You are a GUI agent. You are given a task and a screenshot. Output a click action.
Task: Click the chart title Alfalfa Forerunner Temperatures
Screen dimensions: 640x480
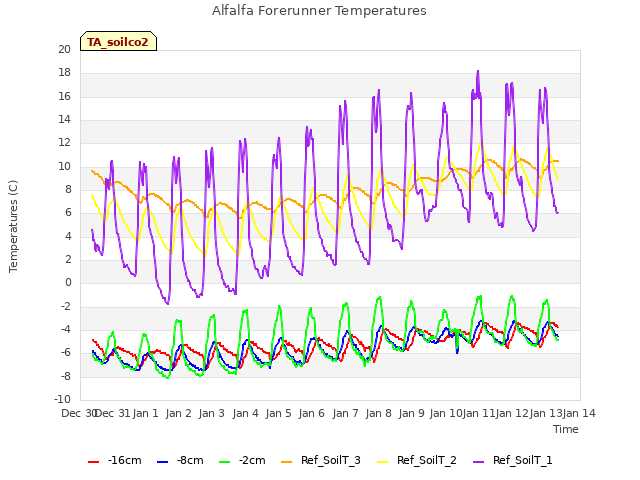click(x=319, y=11)
